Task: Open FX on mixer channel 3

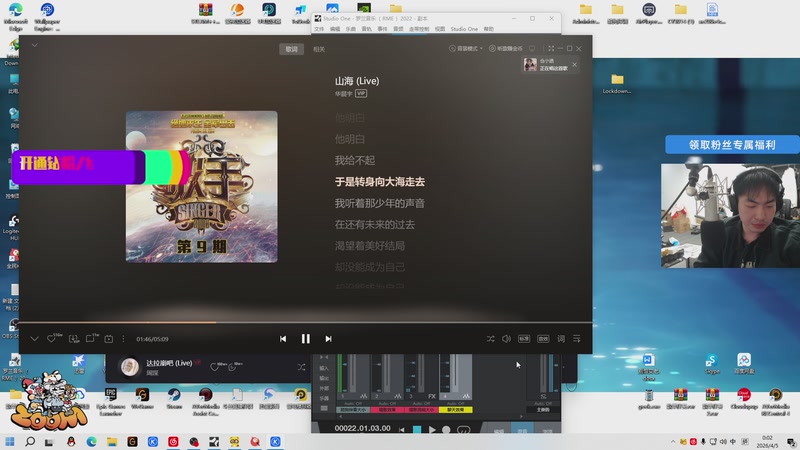Action: coord(432,396)
